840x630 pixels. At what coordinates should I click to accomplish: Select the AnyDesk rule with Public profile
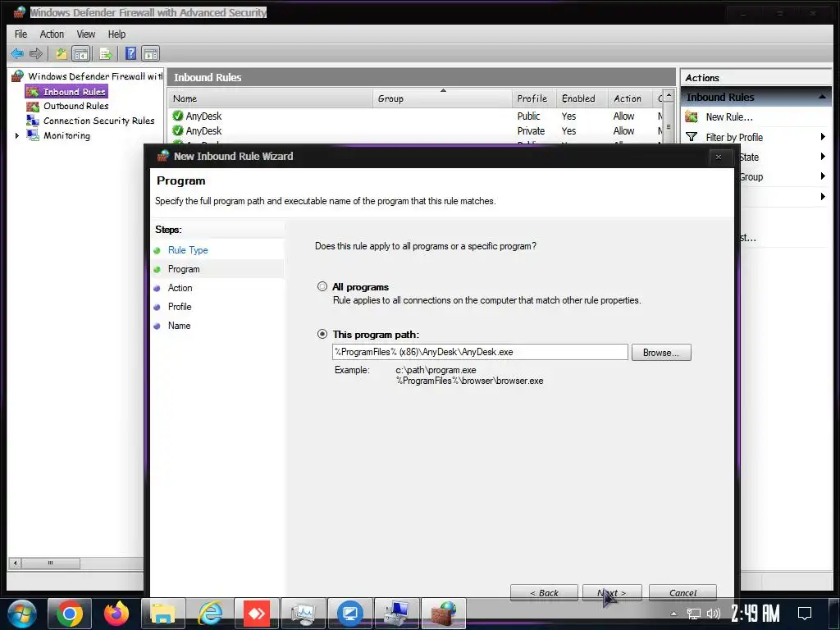coord(415,116)
